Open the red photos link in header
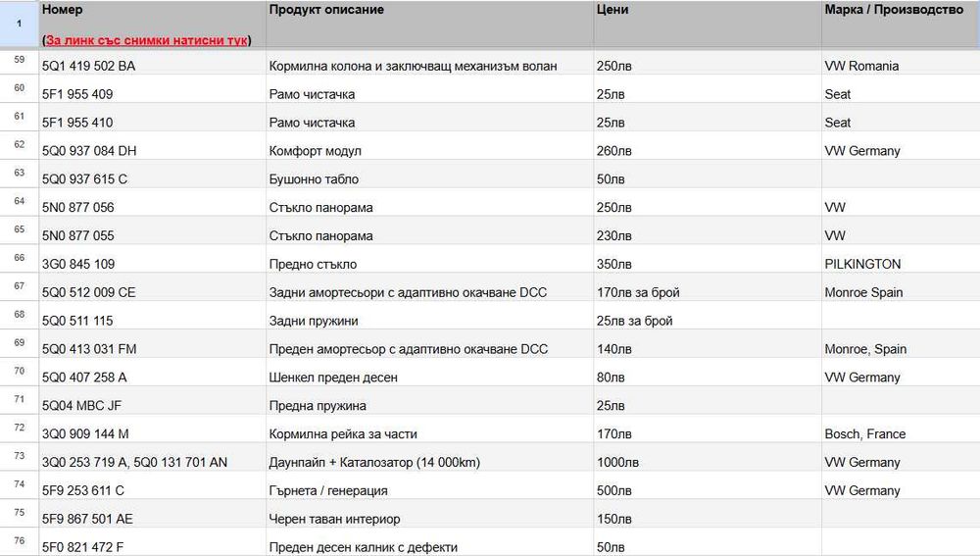The width and height of the screenshot is (980, 556). 147,40
